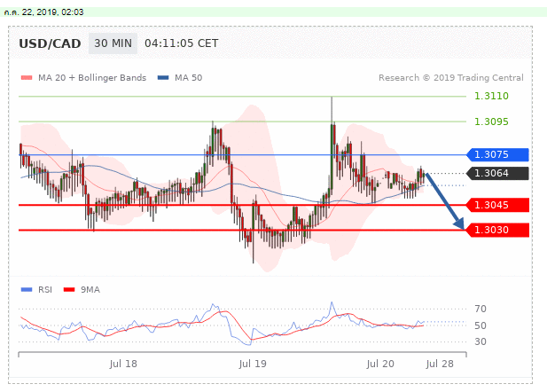
Task: Click the MA 50 legend label
Action: (x=188, y=77)
